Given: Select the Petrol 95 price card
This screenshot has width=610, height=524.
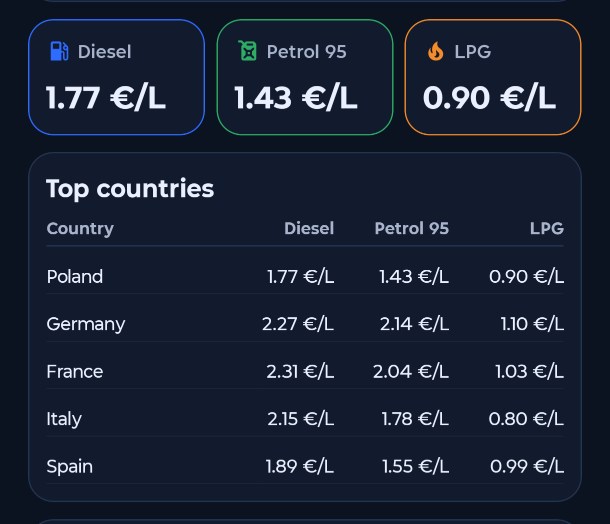Looking at the screenshot, I should click(x=304, y=77).
